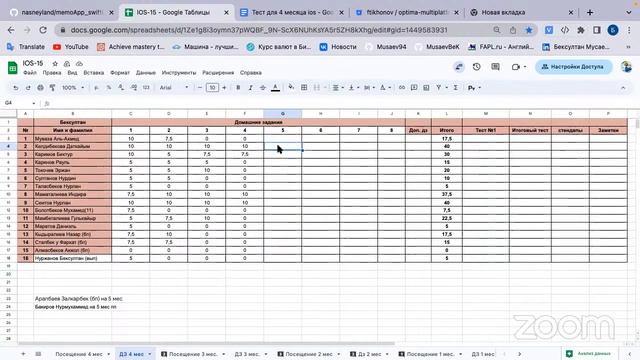The image size is (640, 360).
Task: Open the number format 123 menu
Action: tap(146, 88)
